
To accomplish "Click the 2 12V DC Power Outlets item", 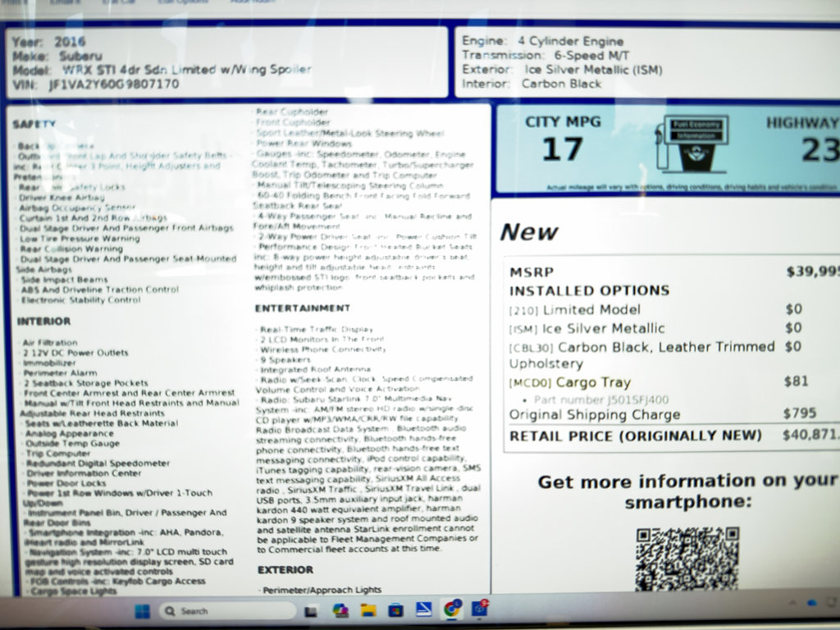I will [75, 353].
